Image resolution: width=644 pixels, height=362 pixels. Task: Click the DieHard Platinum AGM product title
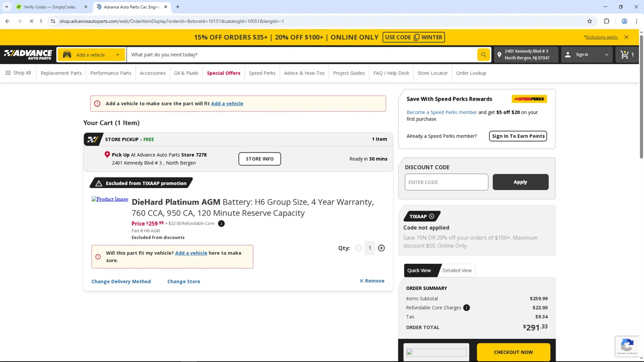click(253, 207)
